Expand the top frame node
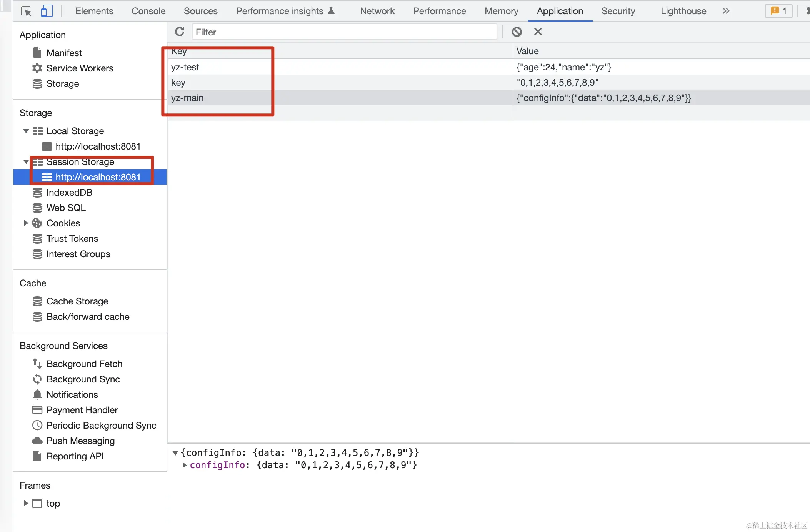The height and width of the screenshot is (532, 810). point(26,503)
